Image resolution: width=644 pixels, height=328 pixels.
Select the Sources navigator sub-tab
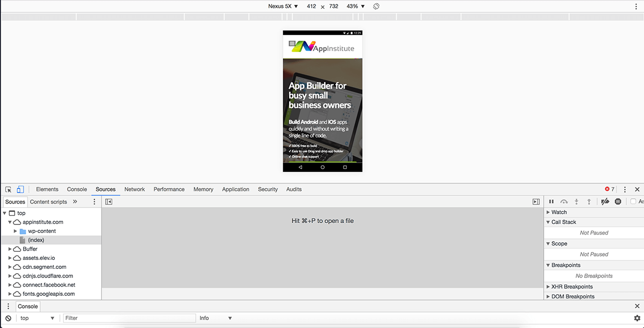pyautogui.click(x=15, y=202)
